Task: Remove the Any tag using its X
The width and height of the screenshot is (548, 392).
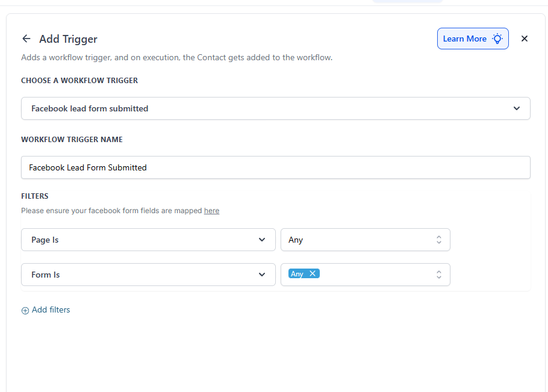Action: (x=313, y=273)
